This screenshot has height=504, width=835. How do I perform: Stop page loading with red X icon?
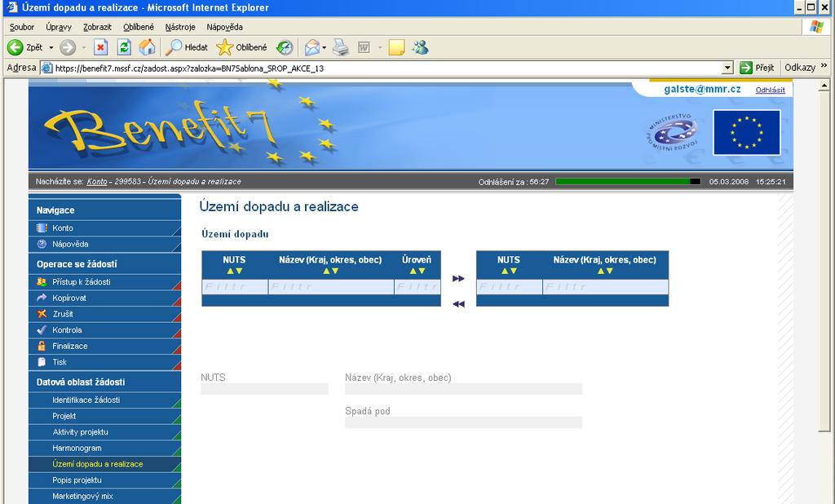100,47
